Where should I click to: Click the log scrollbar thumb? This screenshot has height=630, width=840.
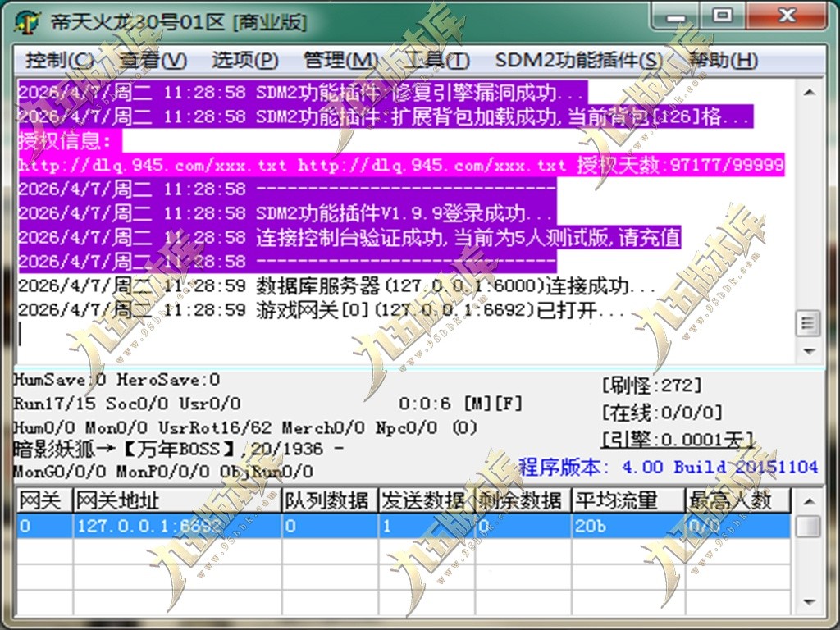pos(809,323)
